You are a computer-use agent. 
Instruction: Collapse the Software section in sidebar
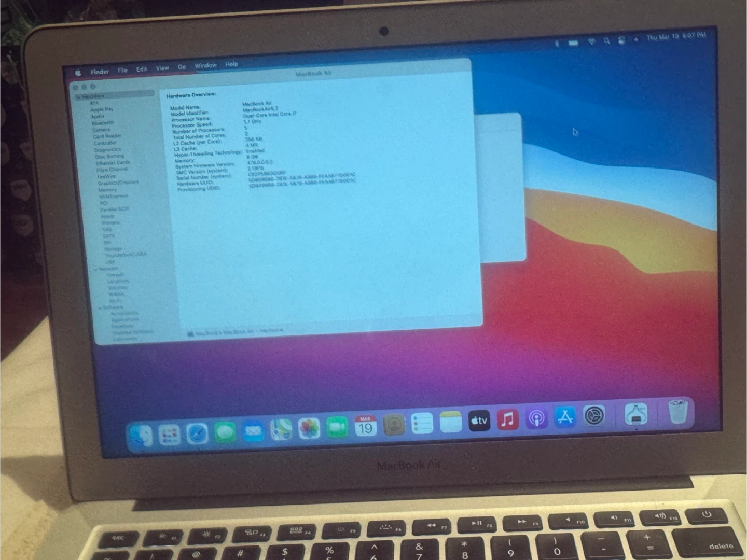(x=100, y=307)
